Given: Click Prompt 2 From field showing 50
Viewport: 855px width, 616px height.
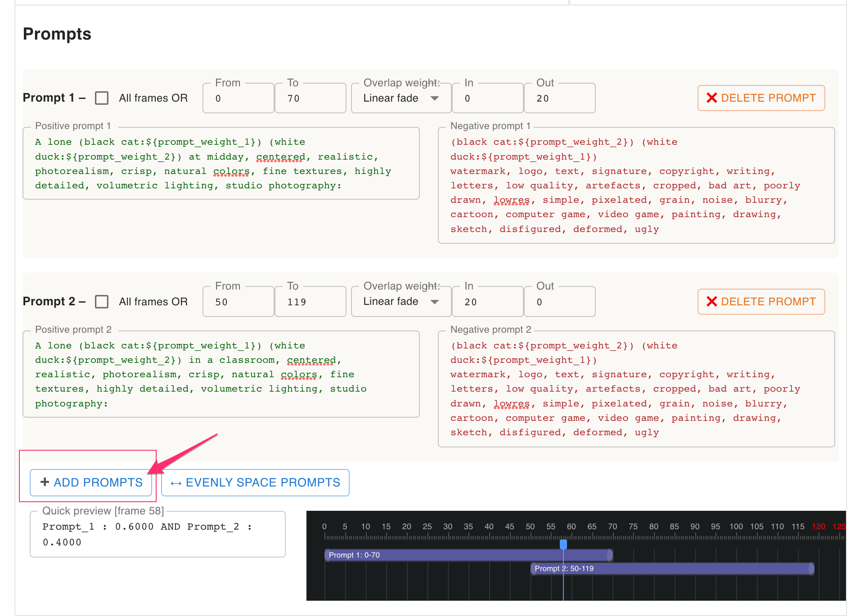Looking at the screenshot, I should point(238,302).
